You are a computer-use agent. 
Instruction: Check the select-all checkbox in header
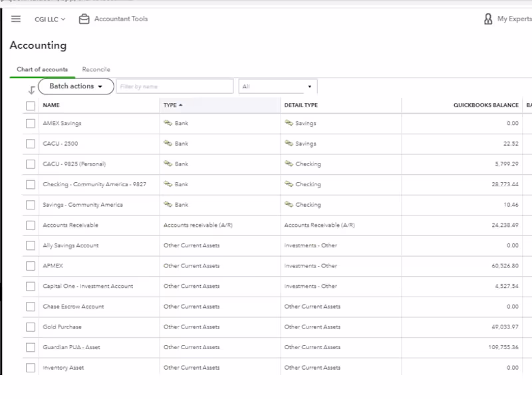[31, 106]
